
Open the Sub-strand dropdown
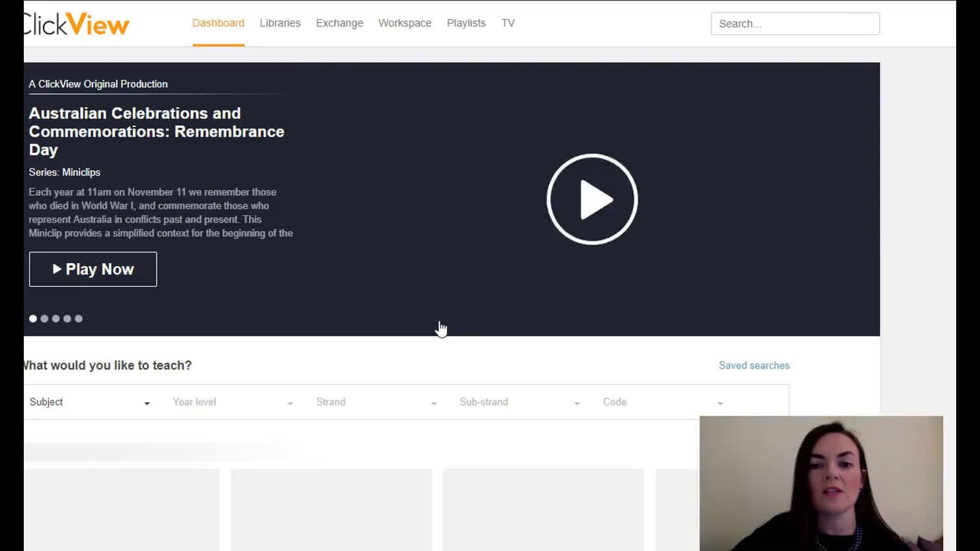pyautogui.click(x=520, y=402)
